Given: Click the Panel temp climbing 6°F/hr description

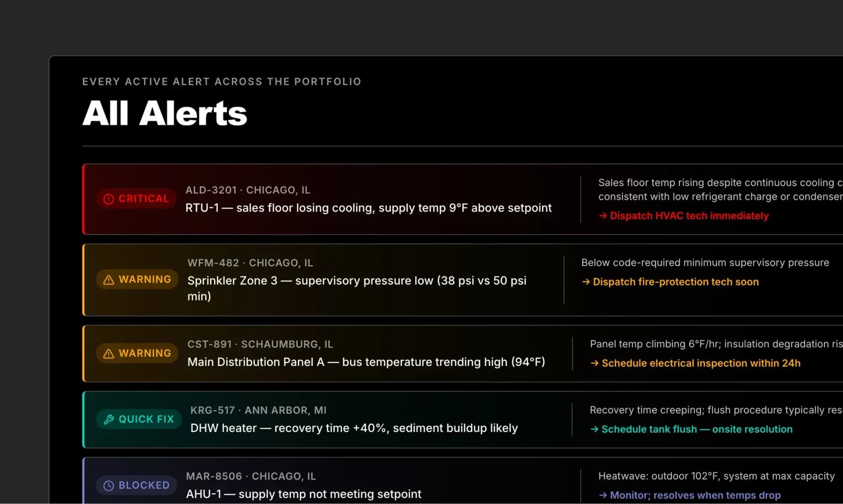Looking at the screenshot, I should coord(717,344).
